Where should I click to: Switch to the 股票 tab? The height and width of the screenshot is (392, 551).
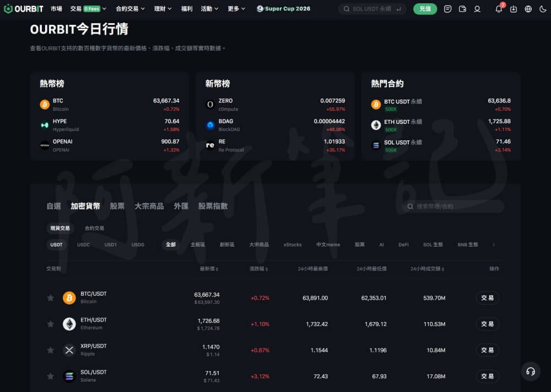(x=117, y=206)
